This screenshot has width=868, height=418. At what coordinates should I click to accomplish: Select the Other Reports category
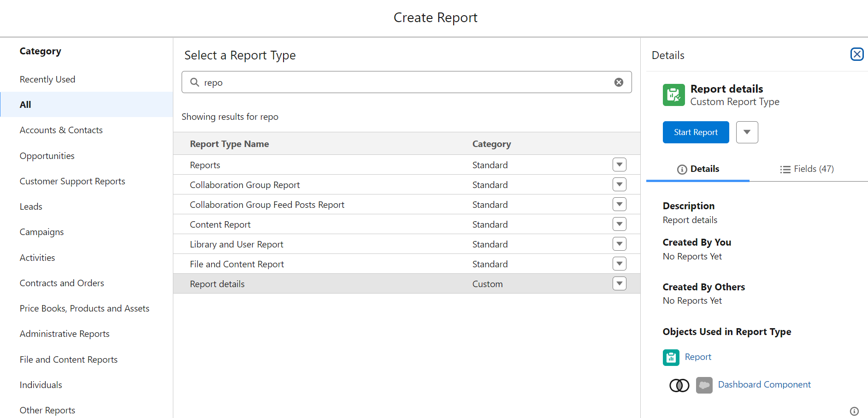point(87,410)
